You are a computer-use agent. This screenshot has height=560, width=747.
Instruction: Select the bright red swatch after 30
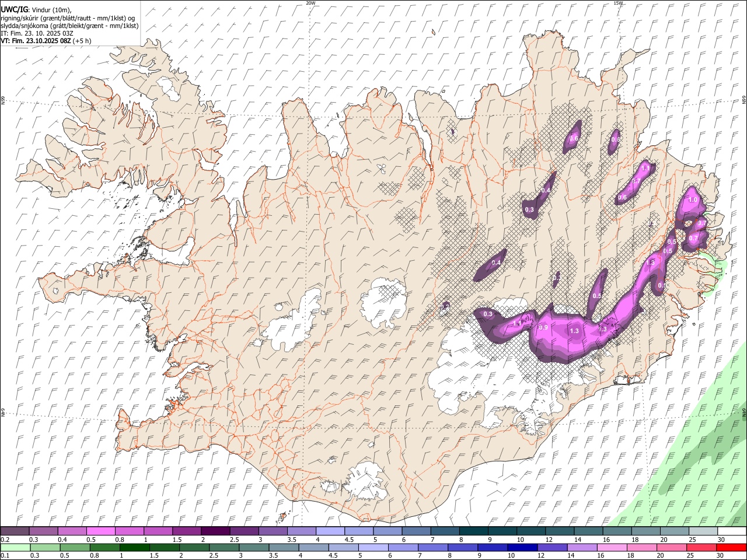[x=731, y=547]
